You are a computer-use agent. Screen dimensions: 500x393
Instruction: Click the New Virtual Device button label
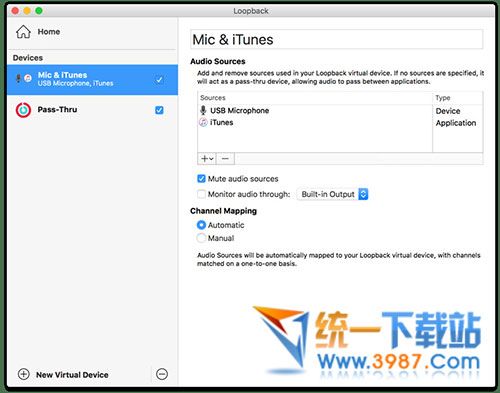(x=72, y=375)
